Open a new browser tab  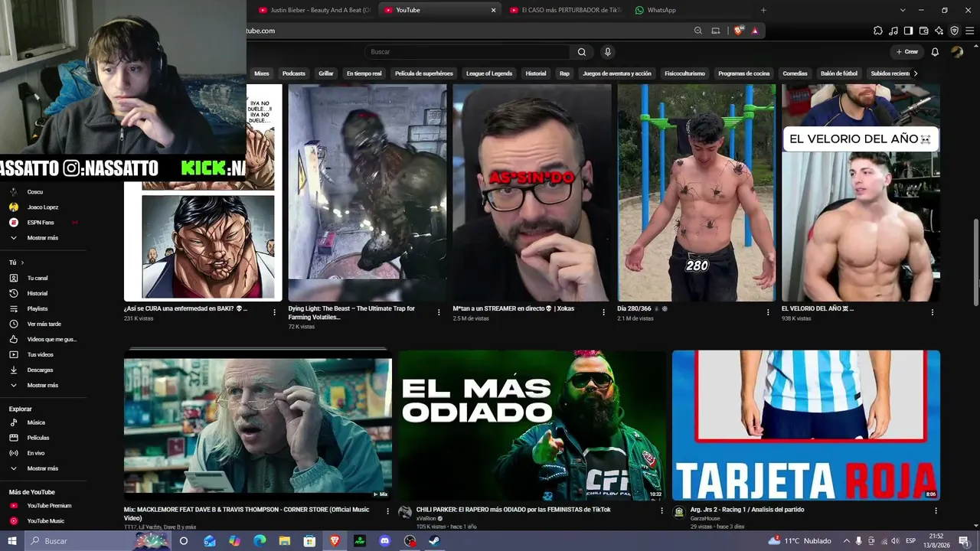[763, 10]
